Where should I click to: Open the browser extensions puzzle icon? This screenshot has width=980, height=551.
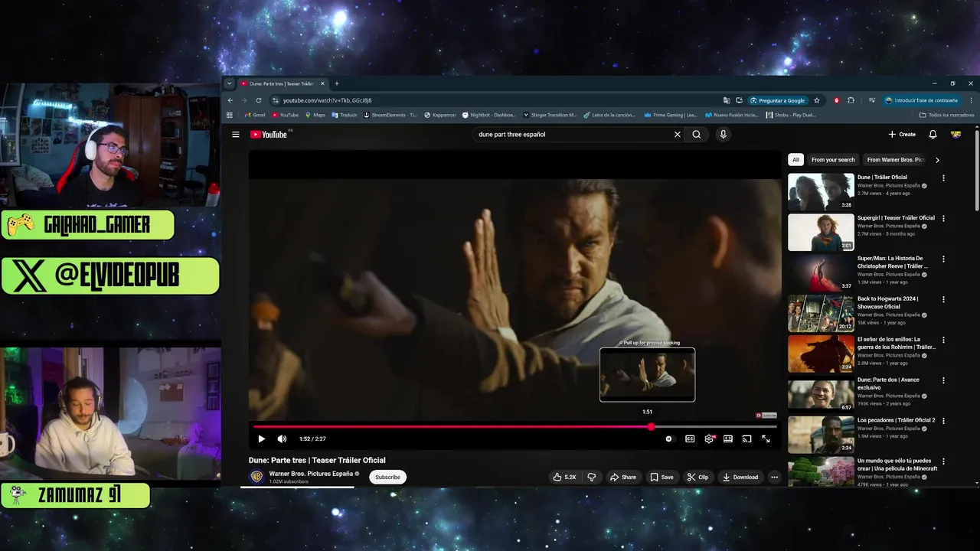click(x=851, y=100)
